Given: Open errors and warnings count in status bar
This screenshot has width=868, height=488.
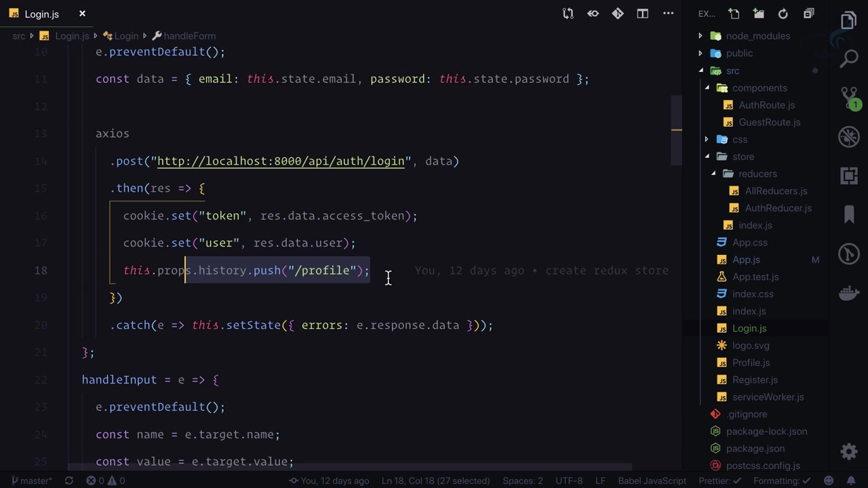Looking at the screenshot, I should pos(106,481).
